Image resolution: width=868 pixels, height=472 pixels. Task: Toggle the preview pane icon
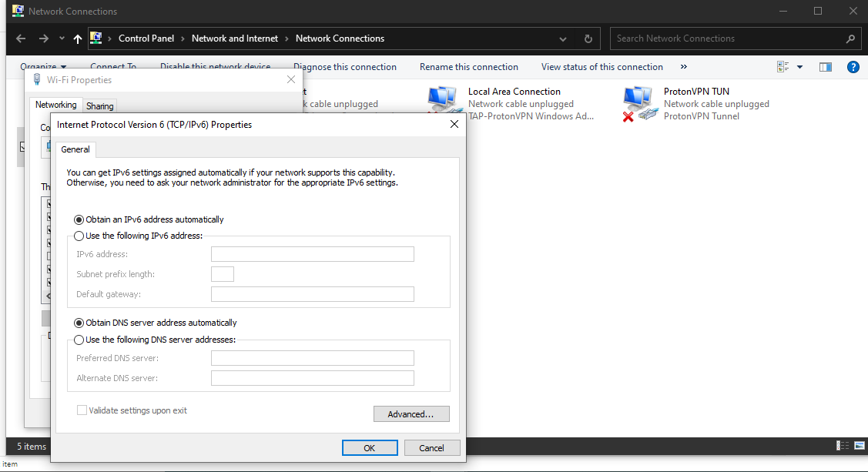[x=826, y=67]
